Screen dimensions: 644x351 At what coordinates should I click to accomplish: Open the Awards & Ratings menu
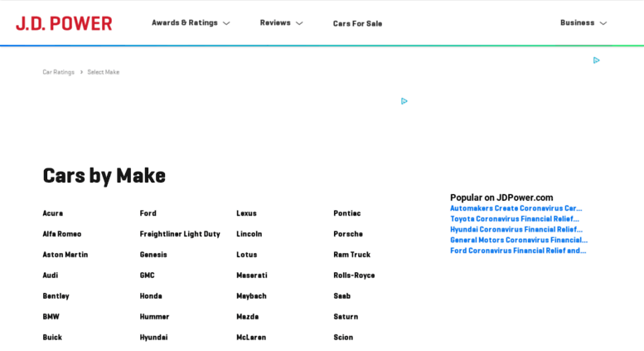[x=185, y=22]
